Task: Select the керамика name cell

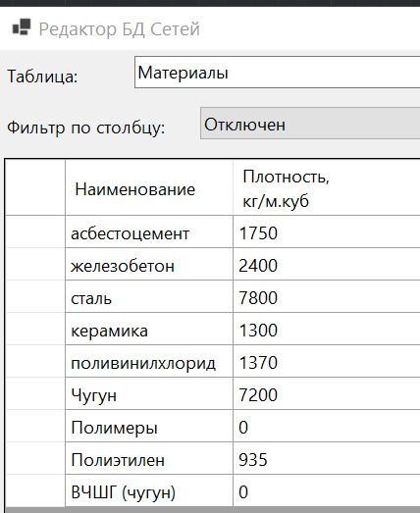Action: click(149, 329)
